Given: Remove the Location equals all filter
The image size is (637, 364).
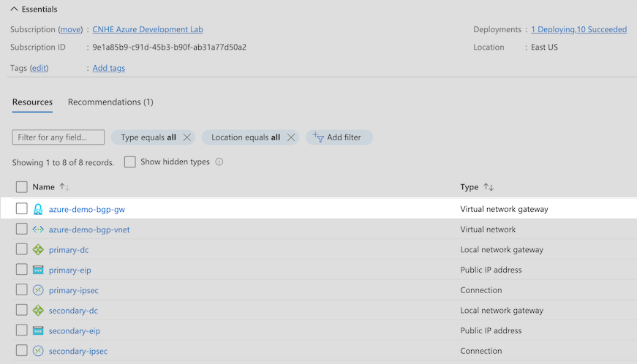Looking at the screenshot, I should pyautogui.click(x=291, y=137).
